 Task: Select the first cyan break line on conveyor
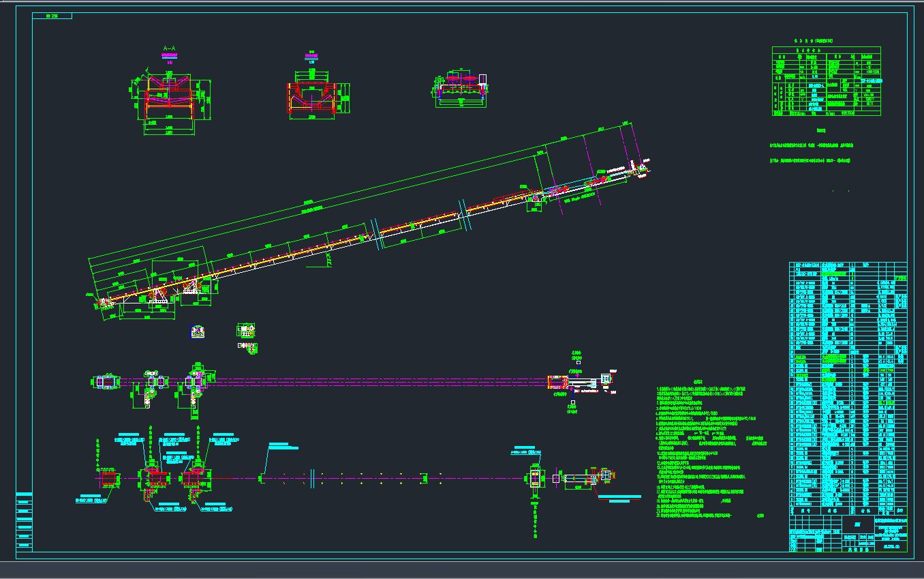point(373,231)
